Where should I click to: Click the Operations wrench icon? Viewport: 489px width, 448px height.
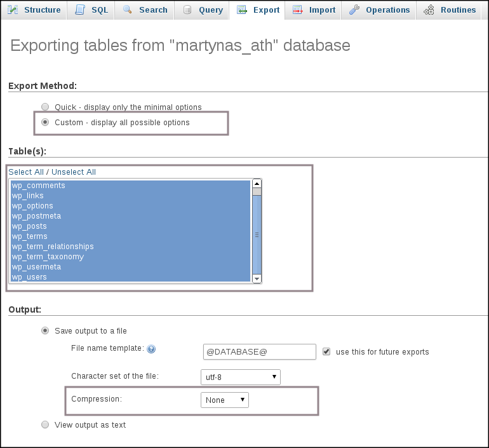coord(354,10)
